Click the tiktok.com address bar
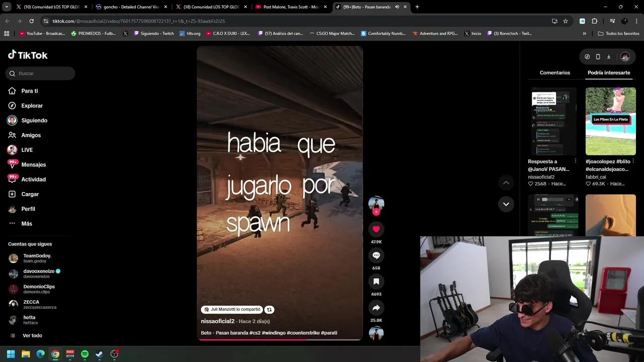The height and width of the screenshot is (362, 644). tap(297, 21)
